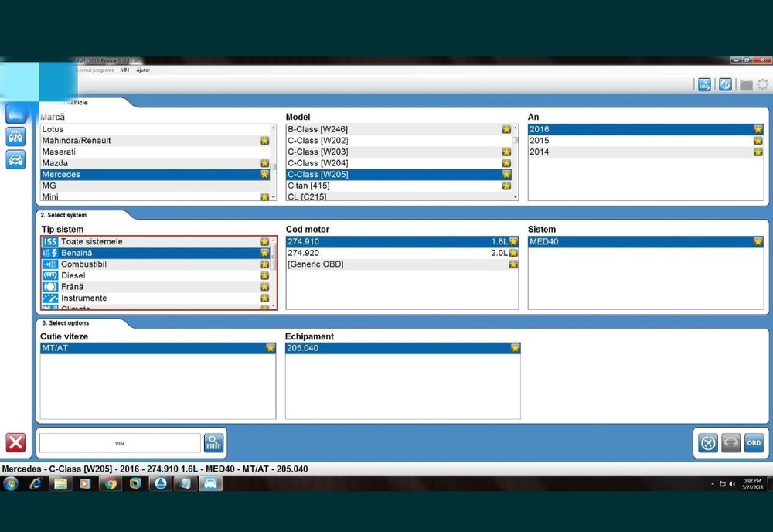The image size is (773, 532).
Task: Select [Generic OBD] engine entry
Action: pyautogui.click(x=402, y=264)
